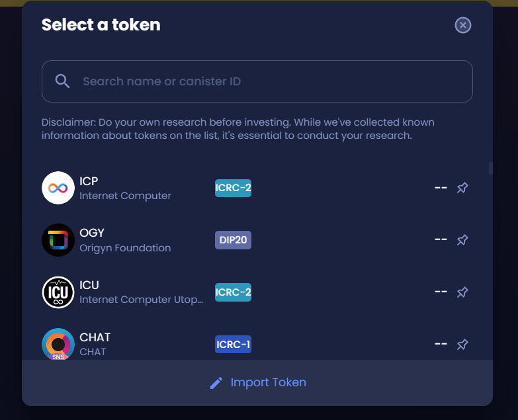Pin the ICU token

(462, 292)
